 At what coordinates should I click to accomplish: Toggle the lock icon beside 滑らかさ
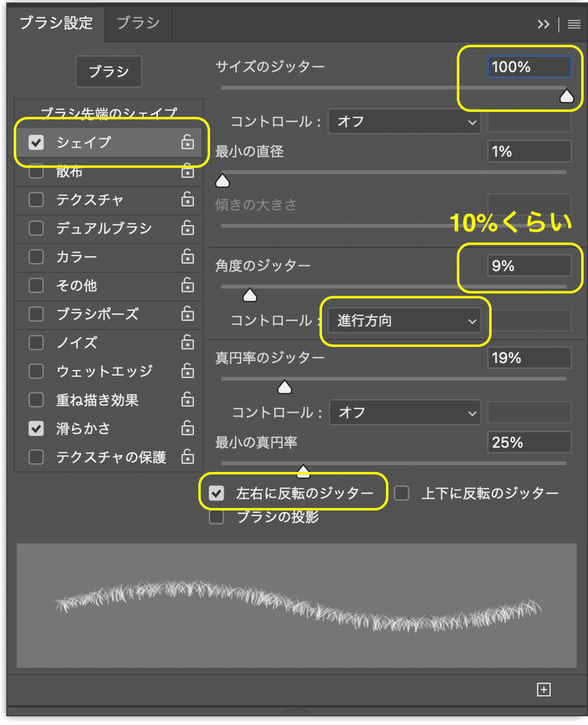point(187,428)
